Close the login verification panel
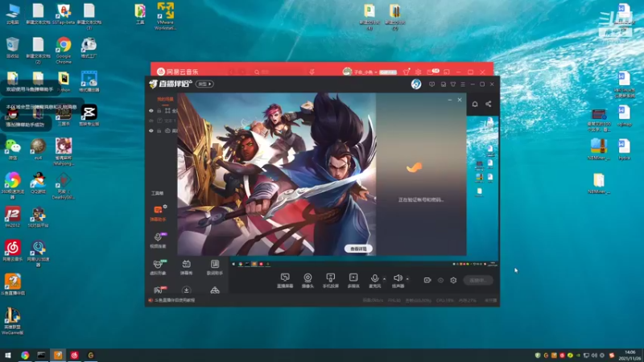The width and height of the screenshot is (644, 362). (460, 100)
